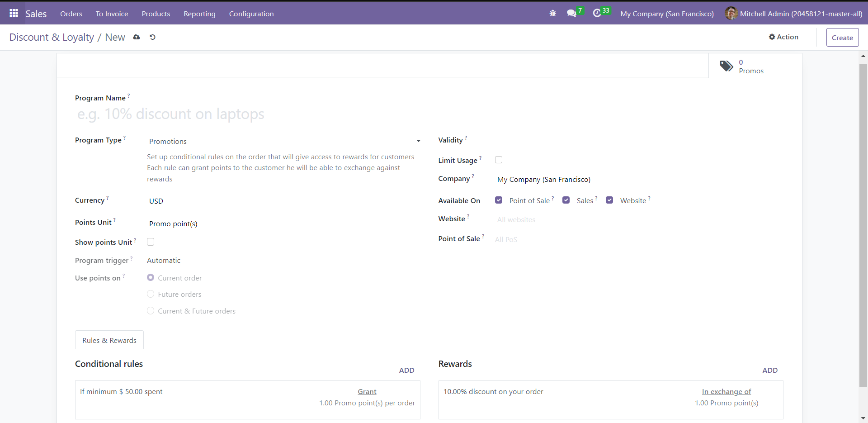Open Company selection field
The image size is (868, 423).
coord(639,179)
